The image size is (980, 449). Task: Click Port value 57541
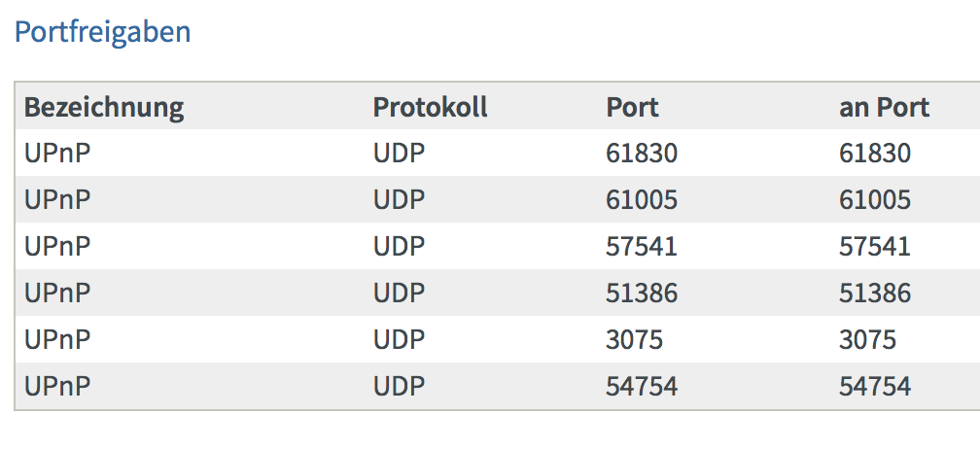tap(642, 246)
